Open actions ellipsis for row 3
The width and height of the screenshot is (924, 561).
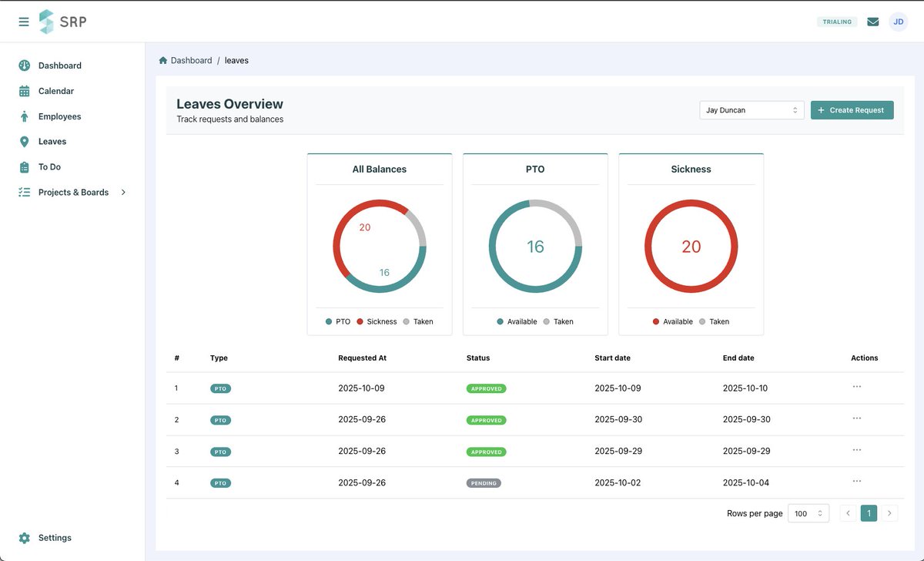856,450
